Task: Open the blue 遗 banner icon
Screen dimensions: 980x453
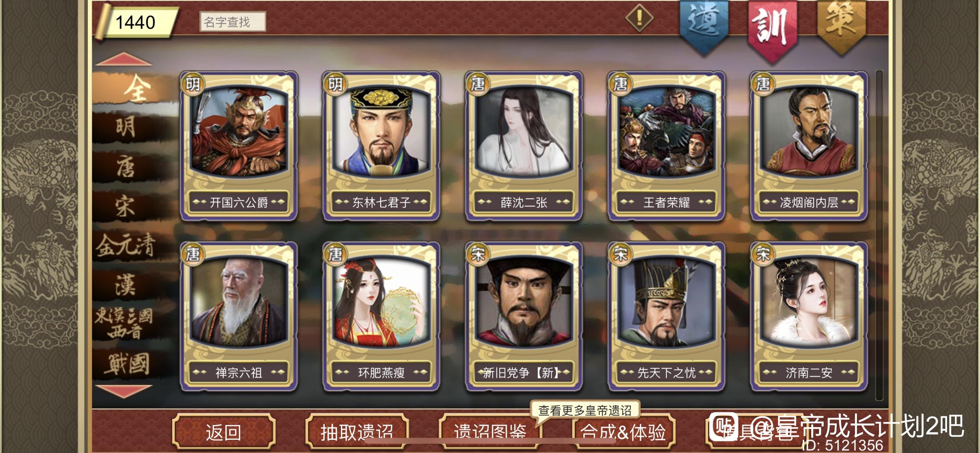Action: coord(704,27)
